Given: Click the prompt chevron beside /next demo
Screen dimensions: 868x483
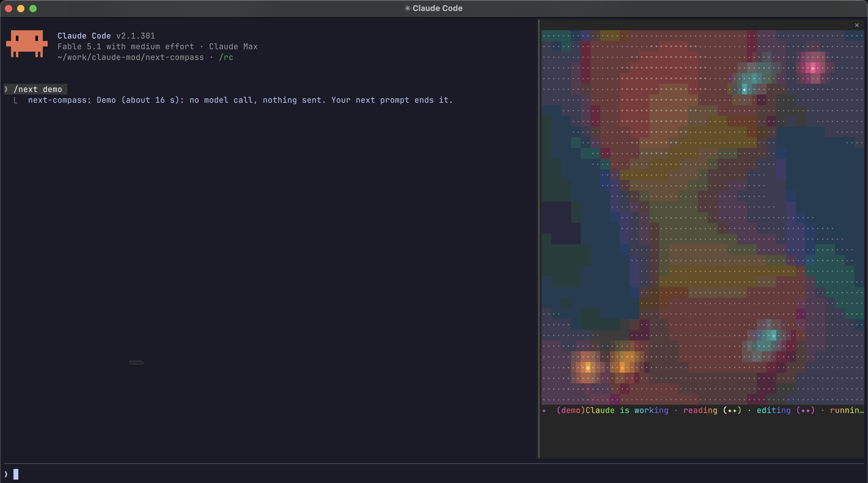Looking at the screenshot, I should (x=6, y=89).
